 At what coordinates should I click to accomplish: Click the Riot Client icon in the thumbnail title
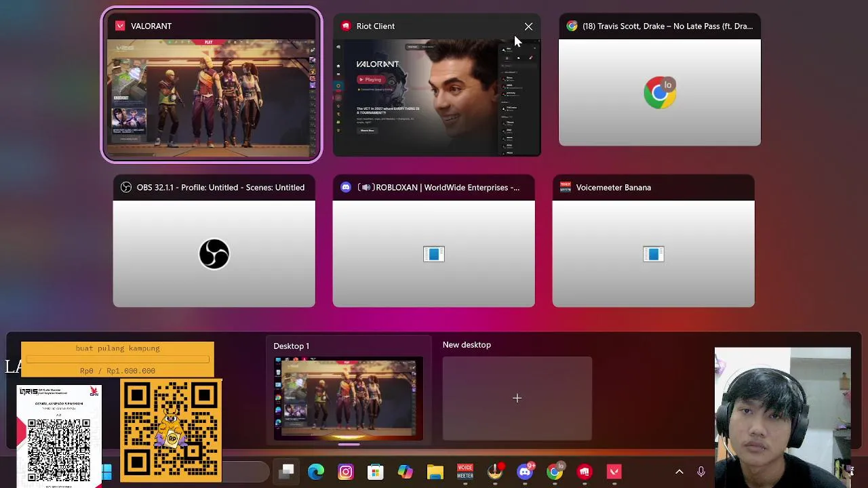(x=346, y=26)
